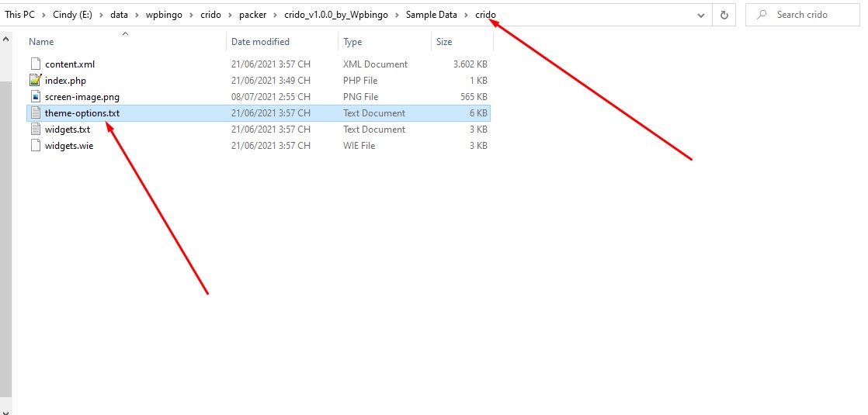Click the theme-options.txt document icon
This screenshot has height=415, width=868.
[x=36, y=113]
